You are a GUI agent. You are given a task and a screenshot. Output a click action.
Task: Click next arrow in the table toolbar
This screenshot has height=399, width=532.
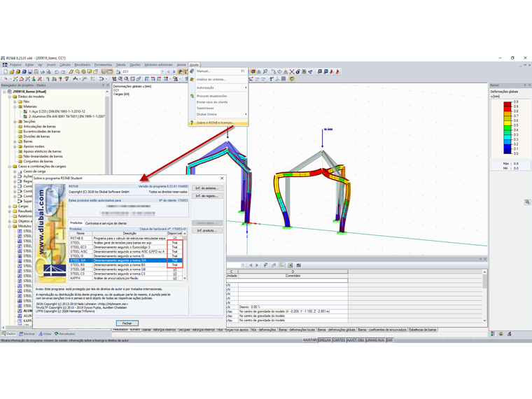[x=257, y=265]
